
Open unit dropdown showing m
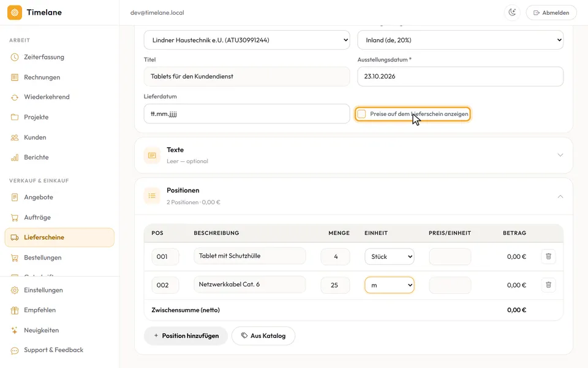coord(390,285)
